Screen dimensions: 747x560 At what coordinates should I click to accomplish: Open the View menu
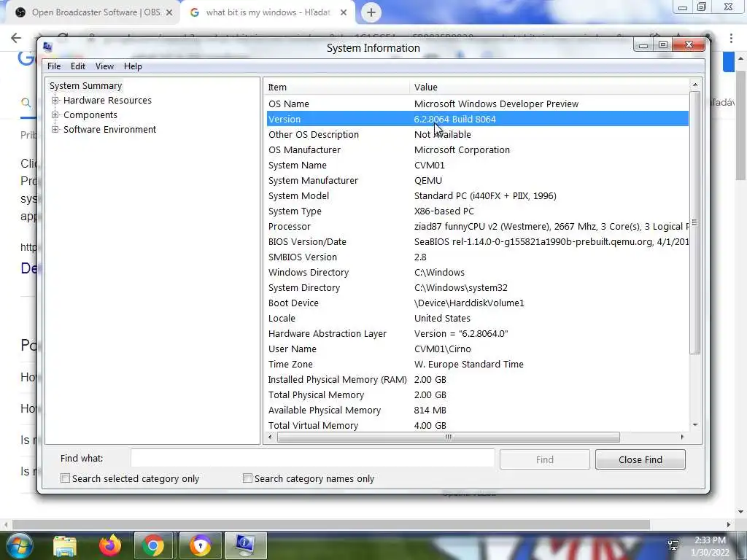click(x=104, y=66)
